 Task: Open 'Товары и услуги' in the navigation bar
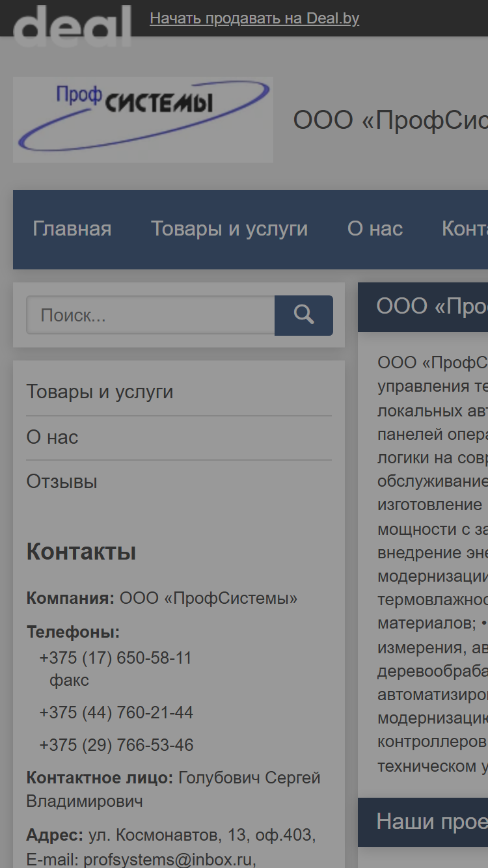[230, 229]
